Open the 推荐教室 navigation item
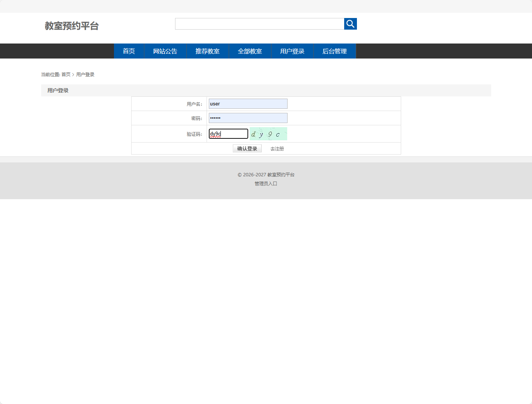532x404 pixels. click(207, 51)
